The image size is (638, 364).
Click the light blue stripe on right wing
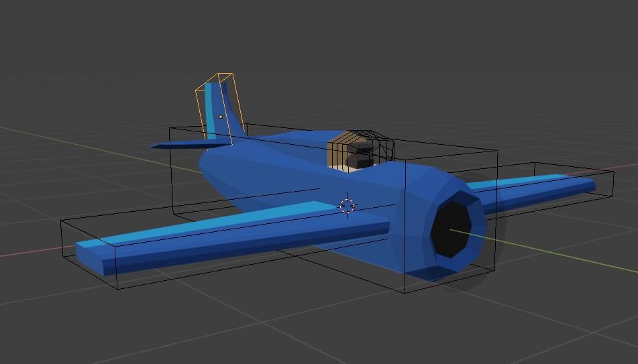pos(530,181)
